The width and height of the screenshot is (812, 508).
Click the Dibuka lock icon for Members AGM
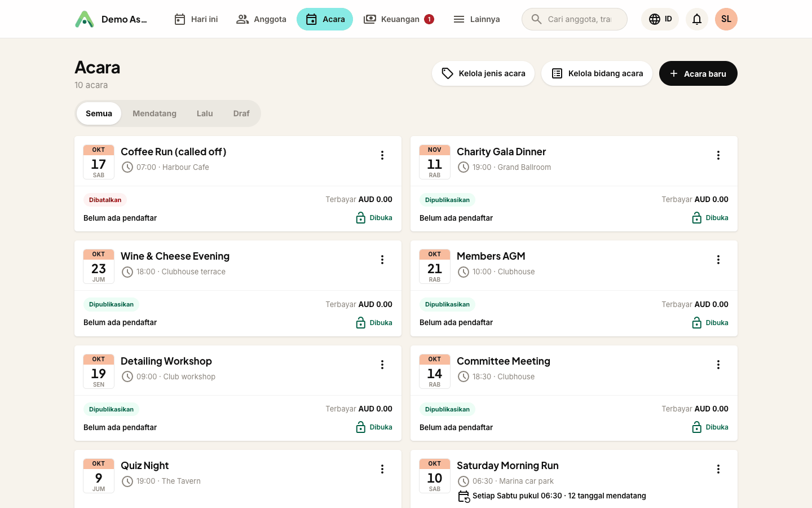(x=697, y=323)
